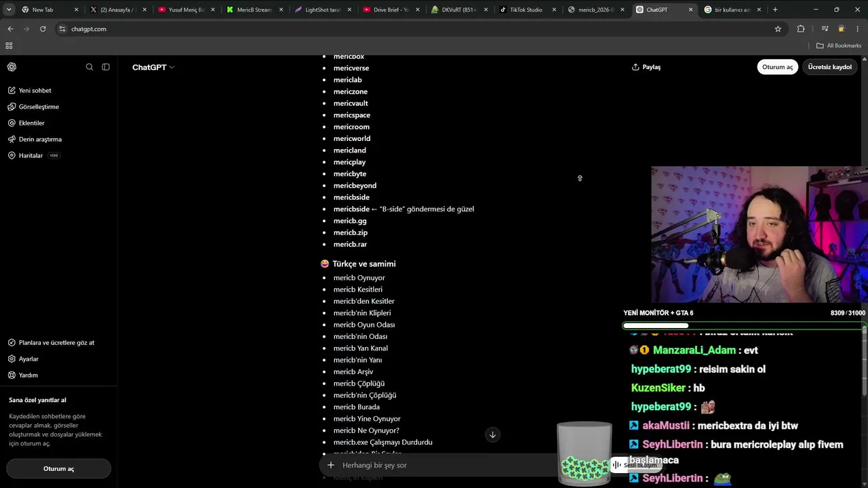Click the 'mericbeyond' list item
The image size is (868, 488).
point(355,186)
